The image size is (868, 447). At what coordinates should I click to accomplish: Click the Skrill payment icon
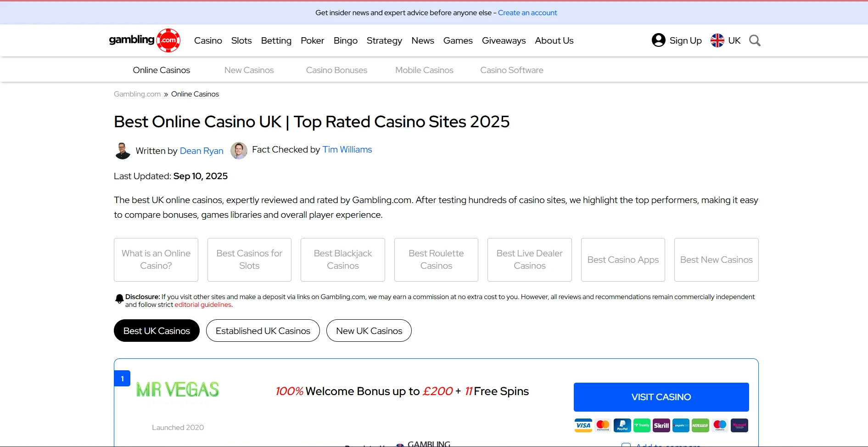tap(661, 425)
